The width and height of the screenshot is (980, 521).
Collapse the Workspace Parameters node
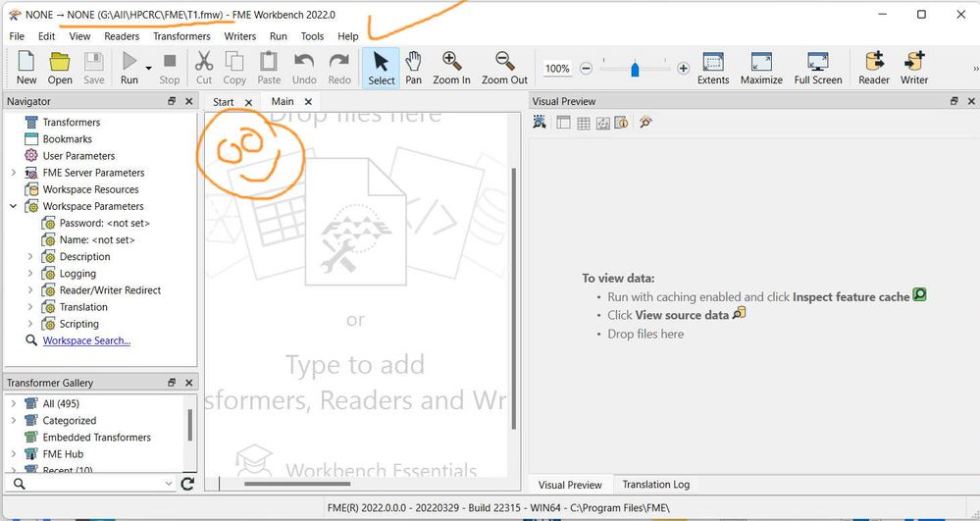coord(13,206)
